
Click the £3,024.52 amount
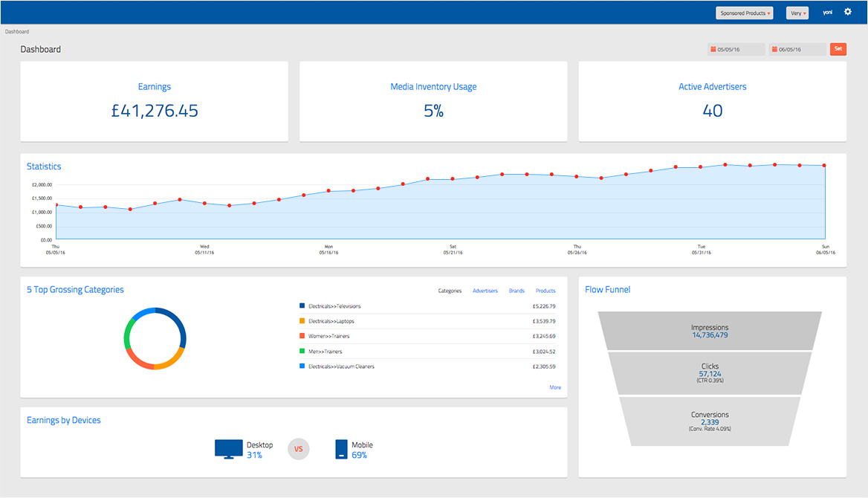coord(543,352)
